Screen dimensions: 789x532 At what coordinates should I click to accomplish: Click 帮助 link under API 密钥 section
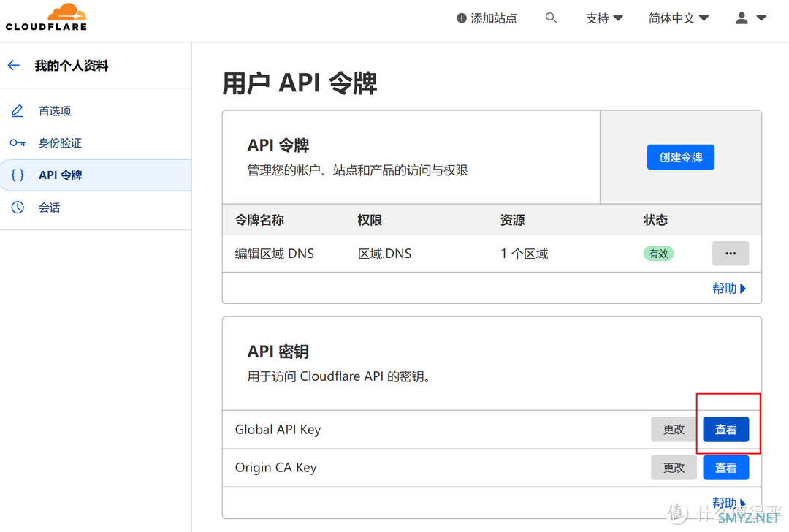pos(729,503)
